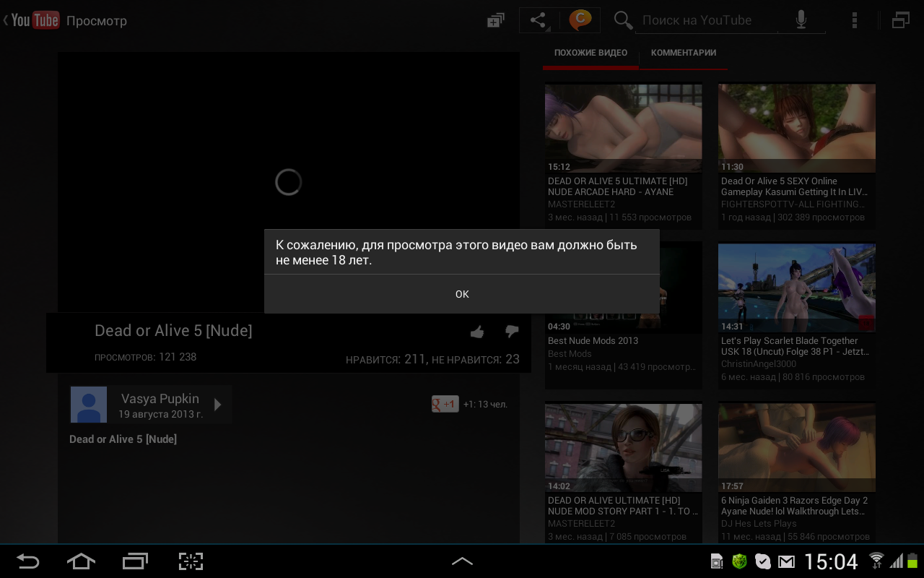The width and height of the screenshot is (924, 578).
Task: Open the three-dot overflow menu
Action: (x=855, y=20)
